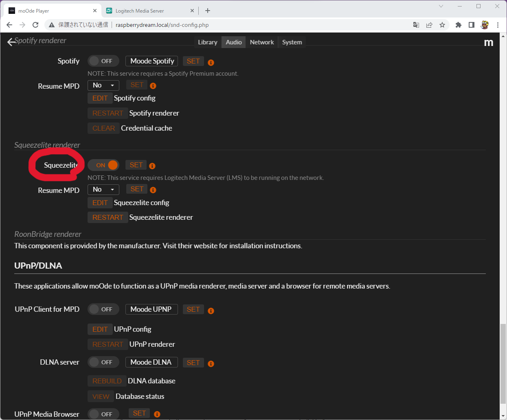The width and height of the screenshot is (507, 420).
Task: Click VIEW Database status
Action: pos(101,396)
